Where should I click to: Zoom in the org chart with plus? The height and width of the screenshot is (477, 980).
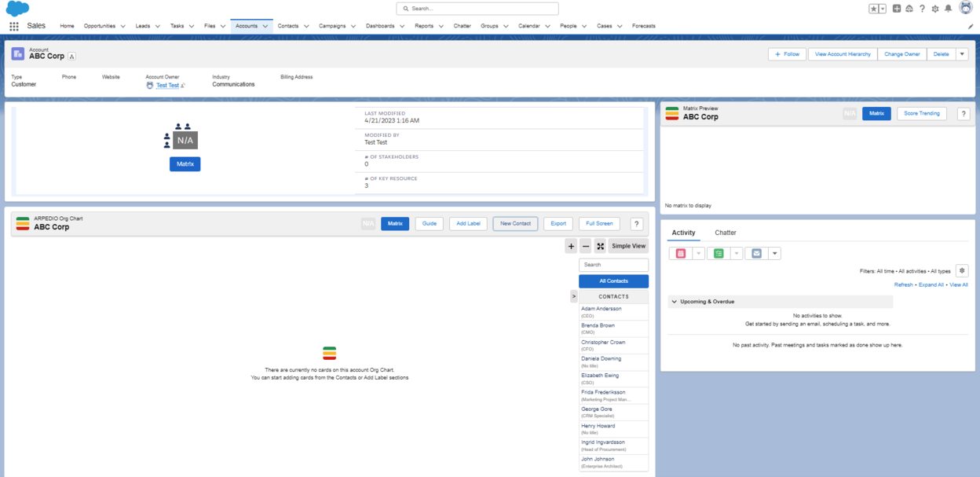[x=571, y=246]
